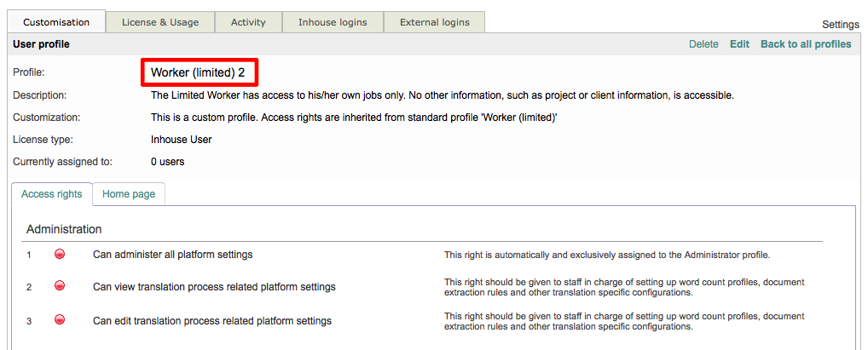This screenshot has width=868, height=350.
Task: Click 'Can administer all platform settings' right label
Action: point(172,255)
